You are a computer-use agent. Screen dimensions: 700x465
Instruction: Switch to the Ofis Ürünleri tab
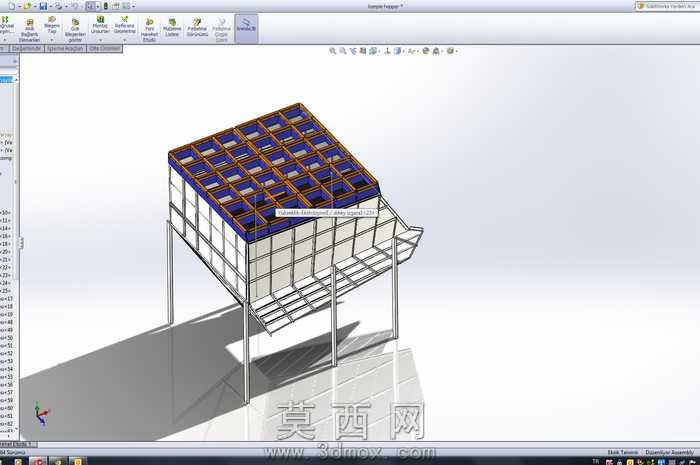click(104, 48)
